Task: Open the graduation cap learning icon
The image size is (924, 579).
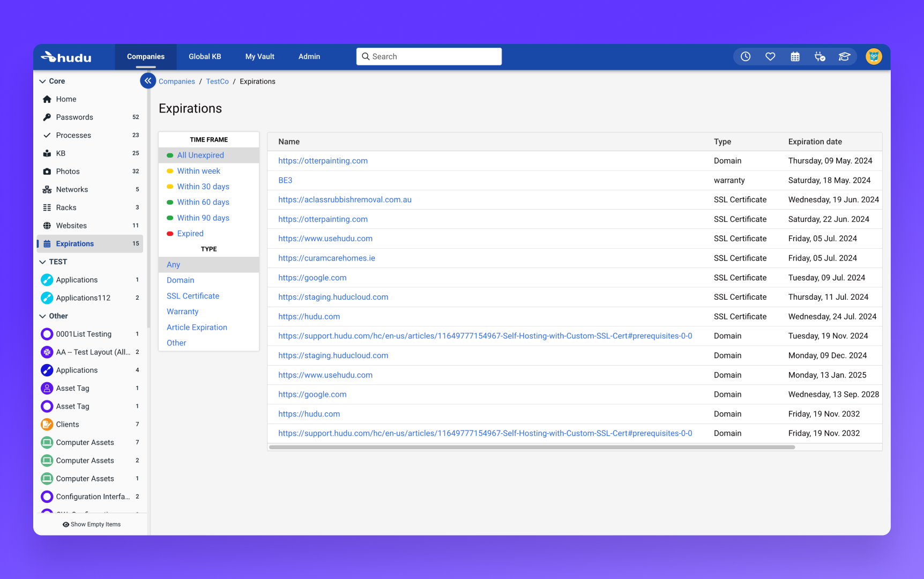Action: (844, 56)
